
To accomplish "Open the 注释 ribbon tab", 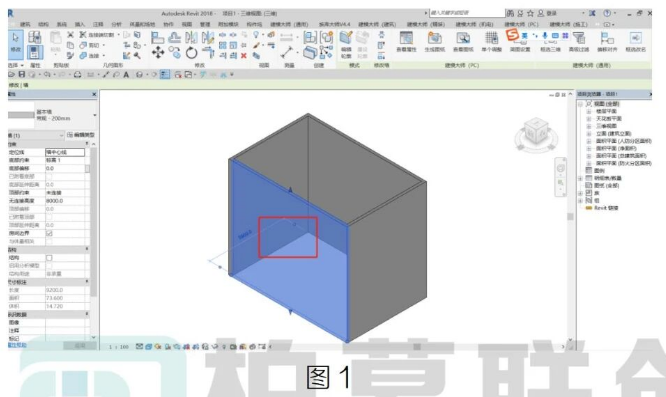I will click(98, 25).
